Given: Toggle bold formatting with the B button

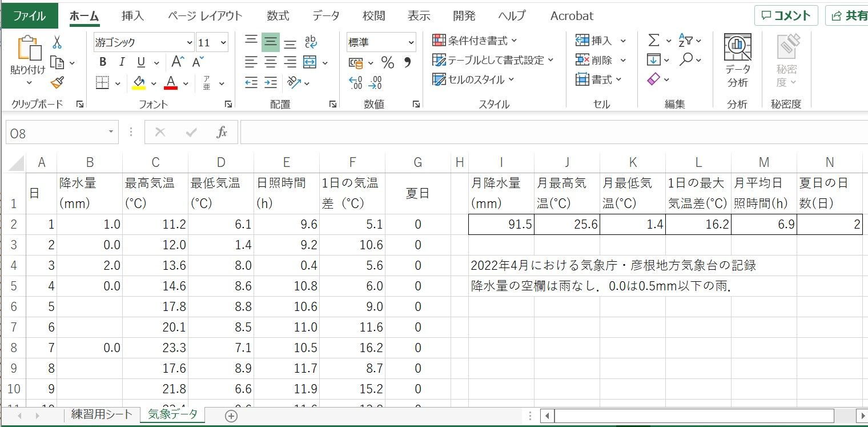Looking at the screenshot, I should click(103, 61).
